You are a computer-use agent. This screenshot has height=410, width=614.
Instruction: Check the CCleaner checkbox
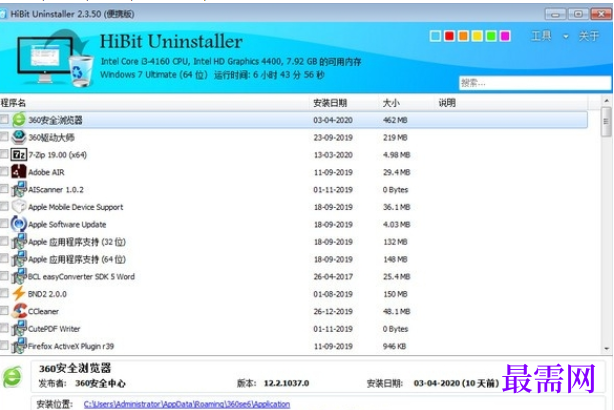coord(4,311)
